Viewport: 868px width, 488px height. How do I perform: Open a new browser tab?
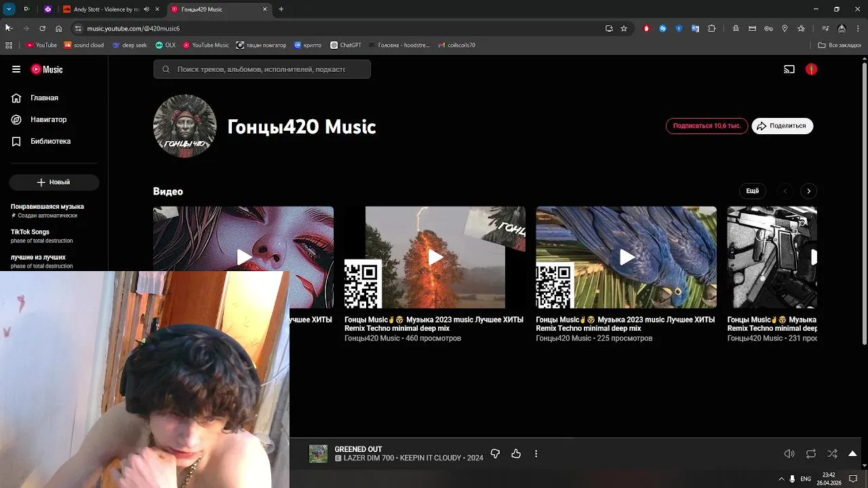pyautogui.click(x=281, y=9)
